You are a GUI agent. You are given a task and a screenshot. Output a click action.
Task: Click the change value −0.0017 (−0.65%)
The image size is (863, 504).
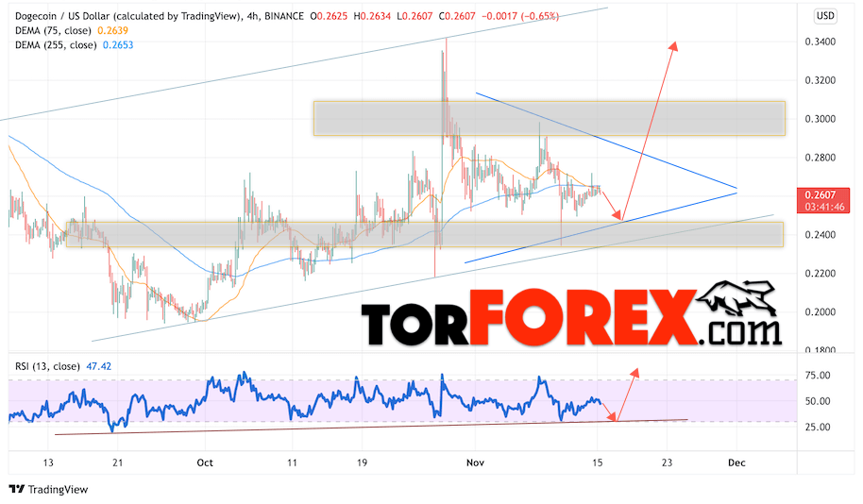(520, 16)
